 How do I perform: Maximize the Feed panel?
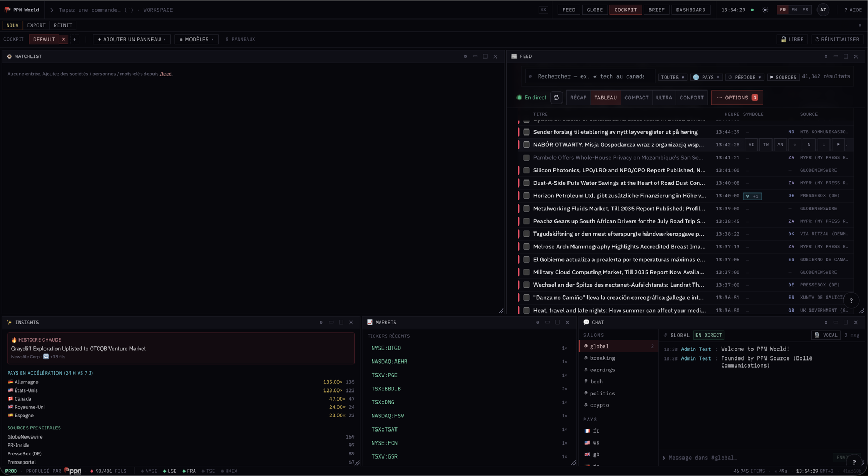(x=846, y=56)
